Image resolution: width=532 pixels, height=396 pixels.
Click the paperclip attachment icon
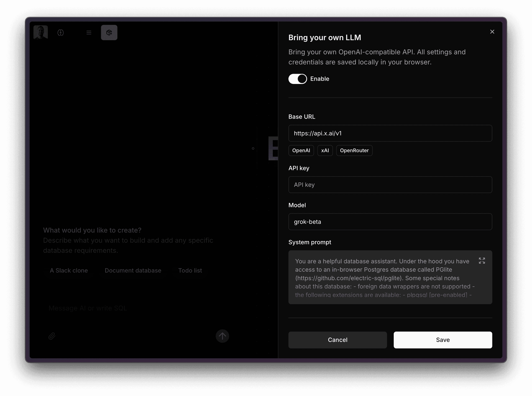pos(52,336)
